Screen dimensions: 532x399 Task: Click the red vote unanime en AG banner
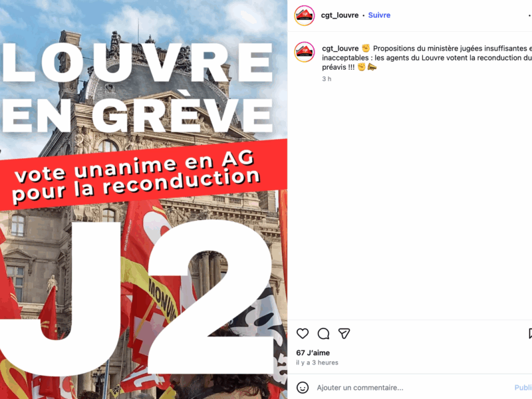click(144, 176)
